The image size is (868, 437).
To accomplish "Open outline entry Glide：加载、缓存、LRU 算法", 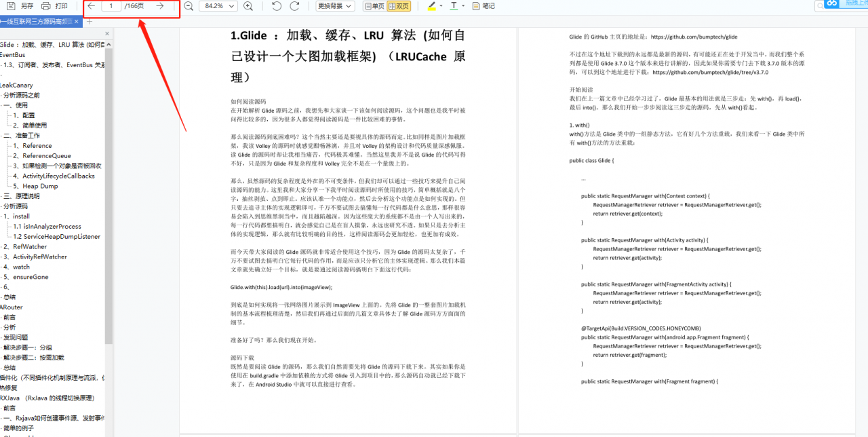I will 52,45.
